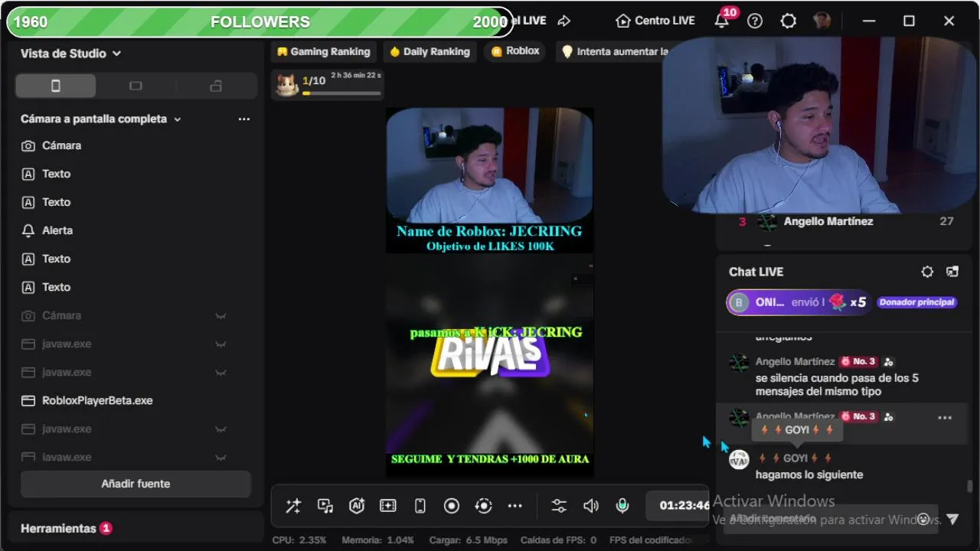980x551 pixels.
Task: Open Centro LIVE
Action: (x=655, y=21)
